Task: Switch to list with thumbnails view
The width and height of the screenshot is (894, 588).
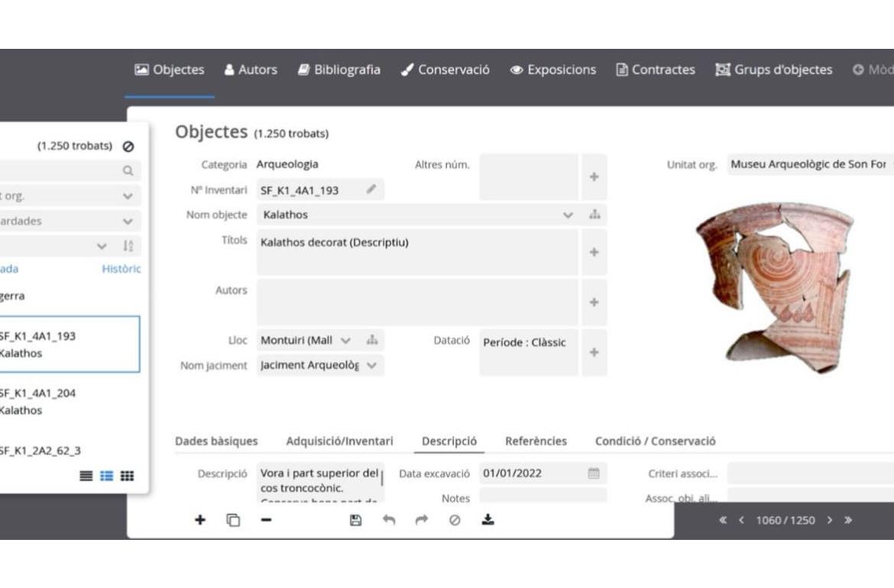Action: point(107,477)
